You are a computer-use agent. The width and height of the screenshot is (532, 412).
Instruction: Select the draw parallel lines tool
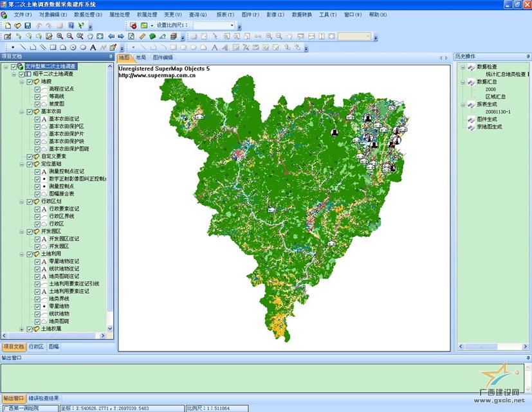click(42, 48)
